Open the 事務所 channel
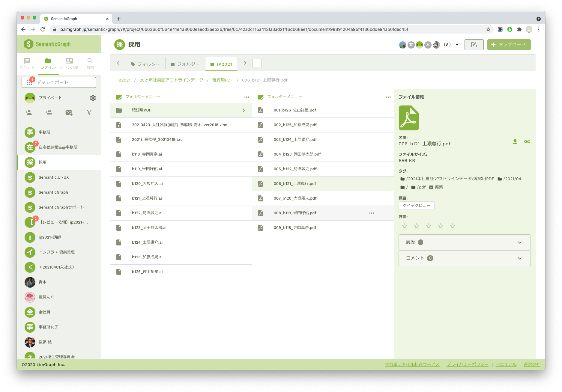 [59, 132]
